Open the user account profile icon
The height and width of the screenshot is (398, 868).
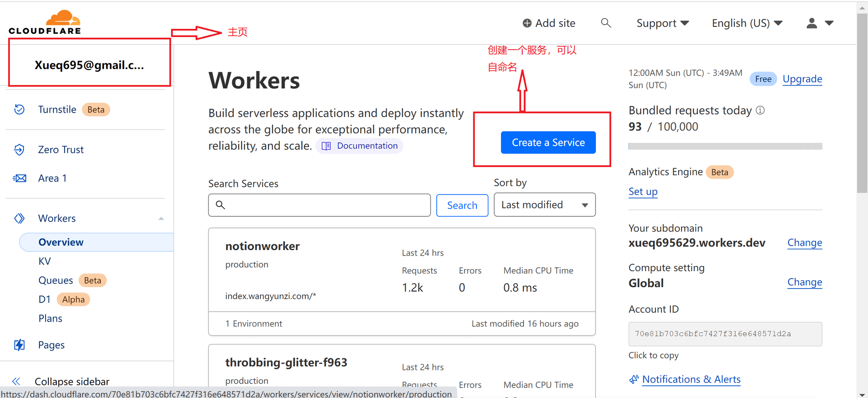click(812, 23)
